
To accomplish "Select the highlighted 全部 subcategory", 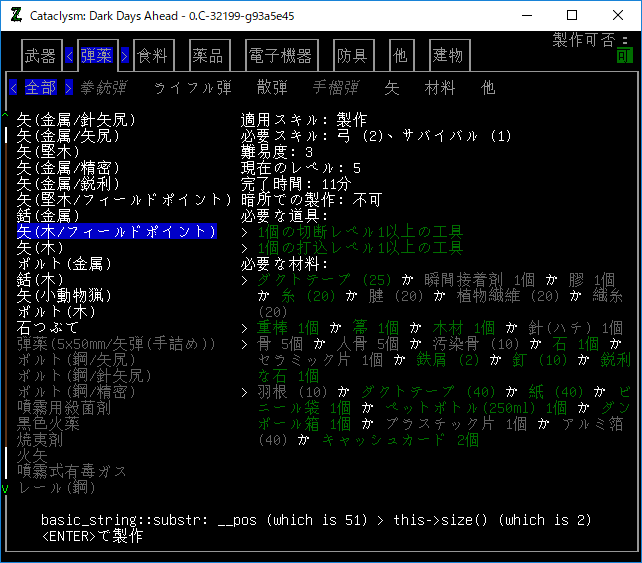I will pyautogui.click(x=40, y=88).
